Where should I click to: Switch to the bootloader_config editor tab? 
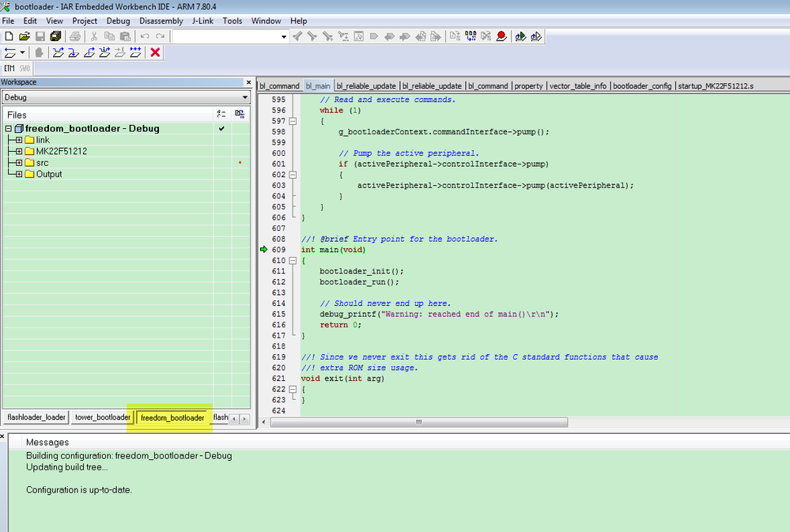[641, 85]
